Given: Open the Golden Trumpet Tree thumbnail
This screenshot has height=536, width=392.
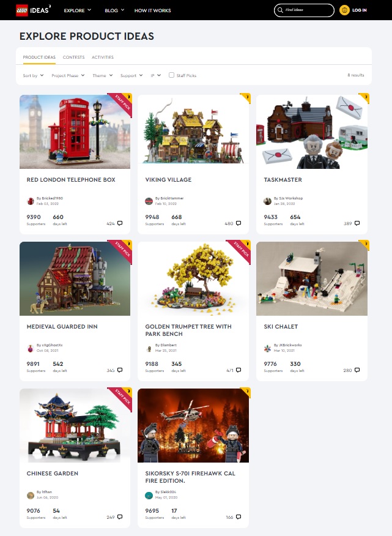Looking at the screenshot, I should (x=193, y=278).
